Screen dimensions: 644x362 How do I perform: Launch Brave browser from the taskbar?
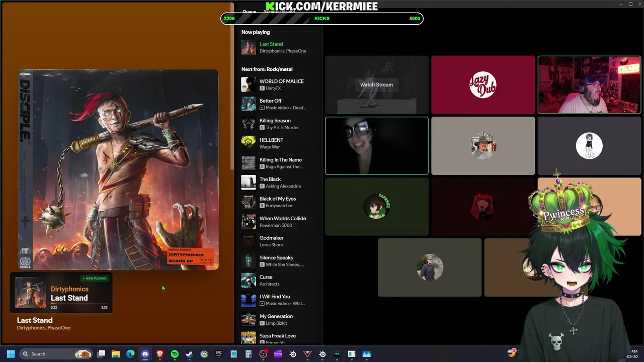pyautogui.click(x=160, y=354)
